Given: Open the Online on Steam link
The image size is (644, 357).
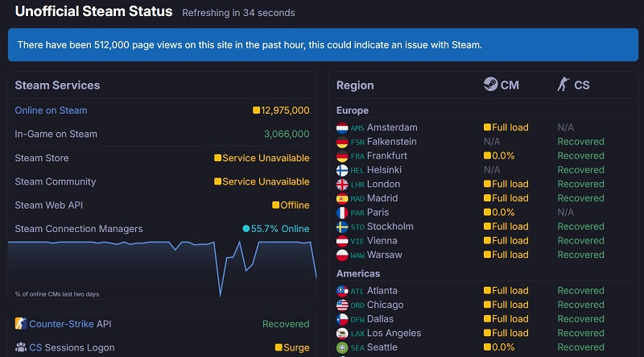Looking at the screenshot, I should [51, 110].
